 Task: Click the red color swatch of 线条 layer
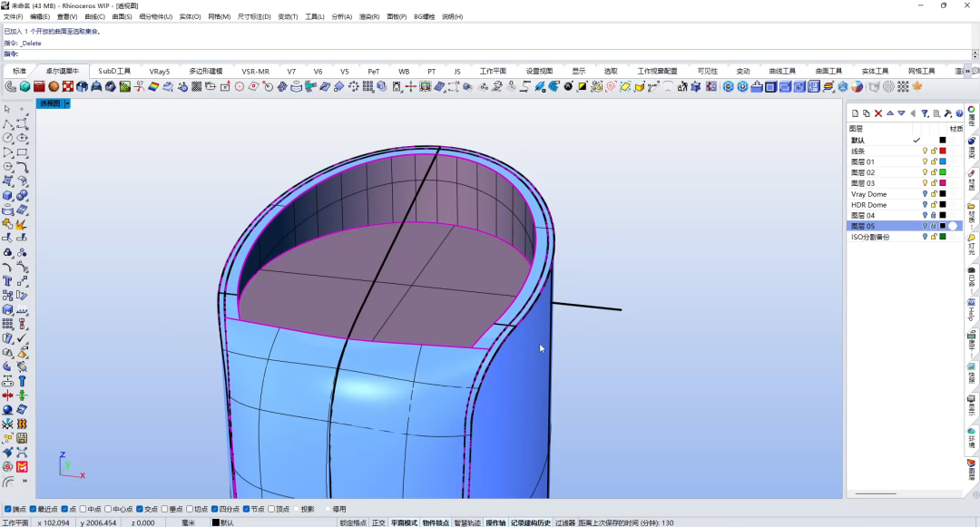(x=943, y=151)
